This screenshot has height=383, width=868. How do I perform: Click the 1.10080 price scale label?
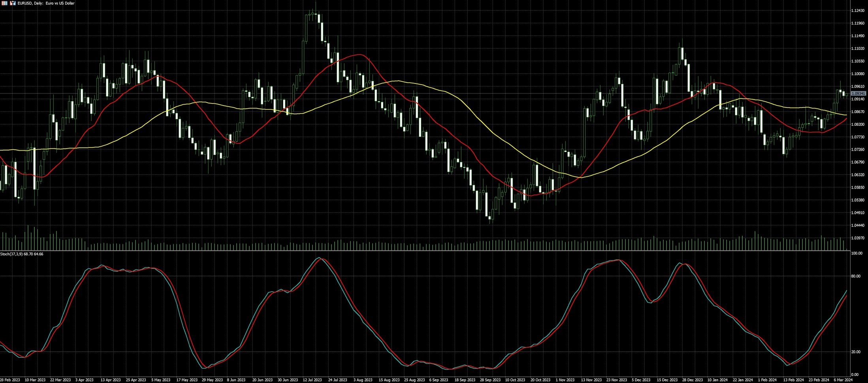click(x=857, y=74)
